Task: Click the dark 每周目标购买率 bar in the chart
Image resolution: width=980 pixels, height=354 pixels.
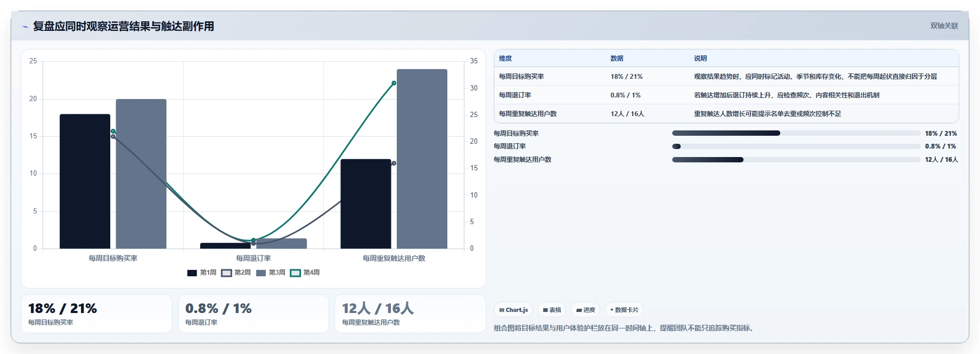Action: [85, 181]
